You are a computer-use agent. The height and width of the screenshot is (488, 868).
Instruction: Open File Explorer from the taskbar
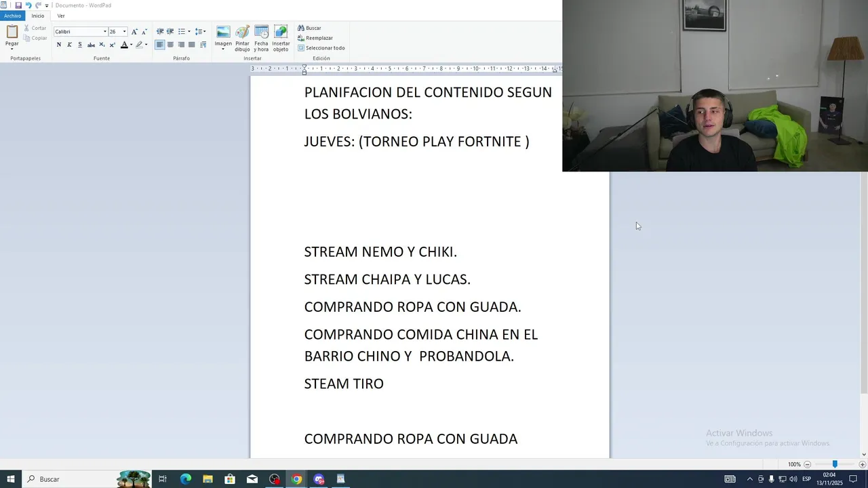click(208, 479)
